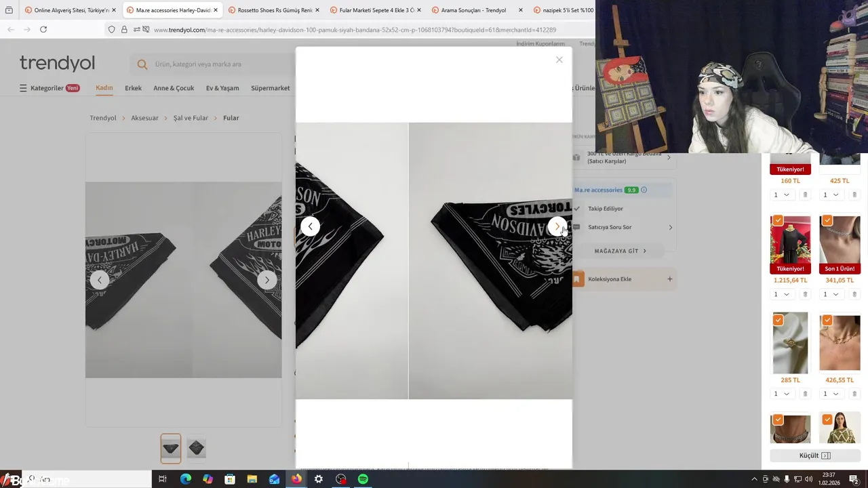Open File Explorer from the taskbar
This screenshot has width=868, height=488.
(252, 479)
